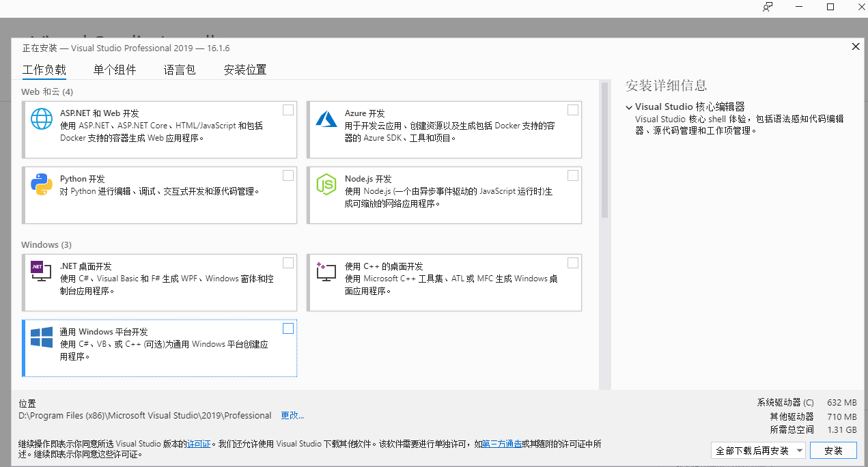Screen dimensions: 868x467
Task: Click the workloads list vertical scrollbar
Action: [x=604, y=150]
